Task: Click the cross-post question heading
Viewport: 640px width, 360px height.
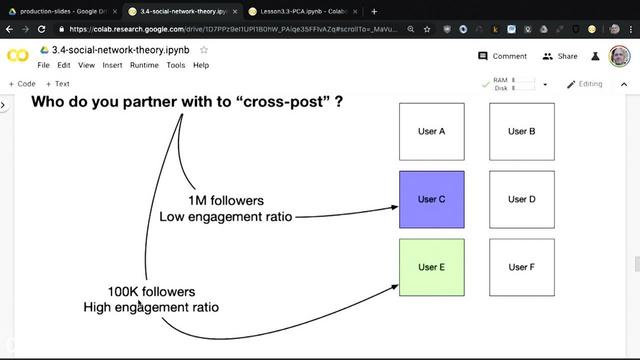Action: coord(187,102)
